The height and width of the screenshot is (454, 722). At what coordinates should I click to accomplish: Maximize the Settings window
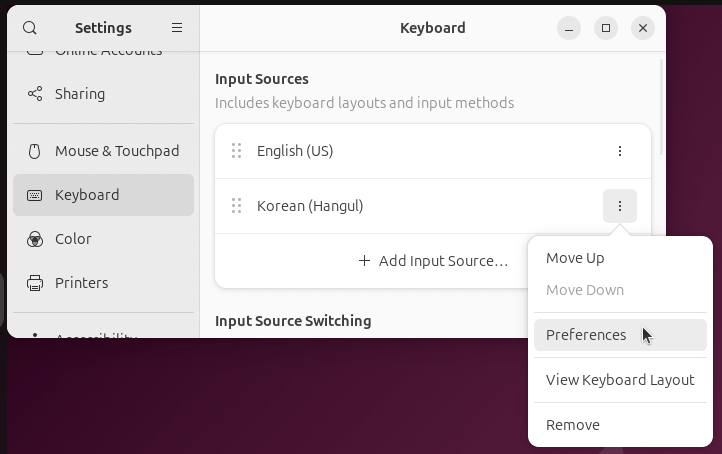coord(606,28)
